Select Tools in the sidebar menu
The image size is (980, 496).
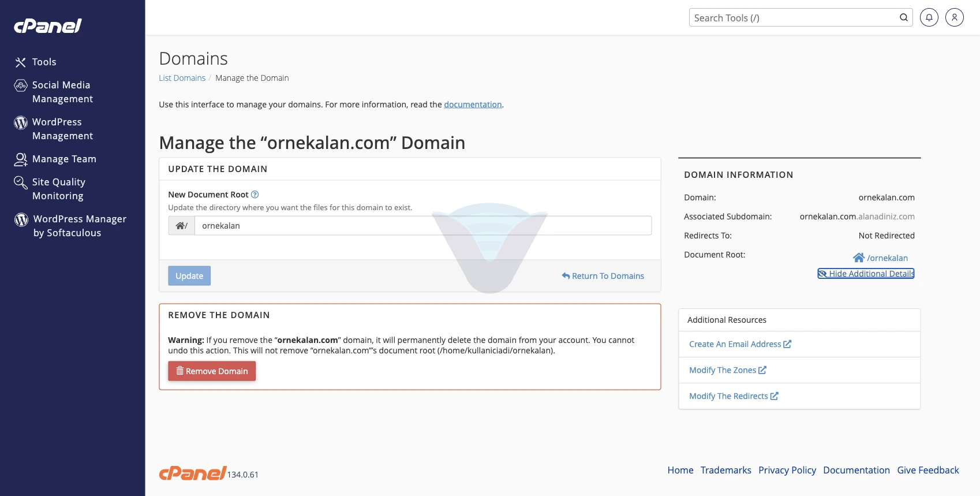[x=44, y=62]
